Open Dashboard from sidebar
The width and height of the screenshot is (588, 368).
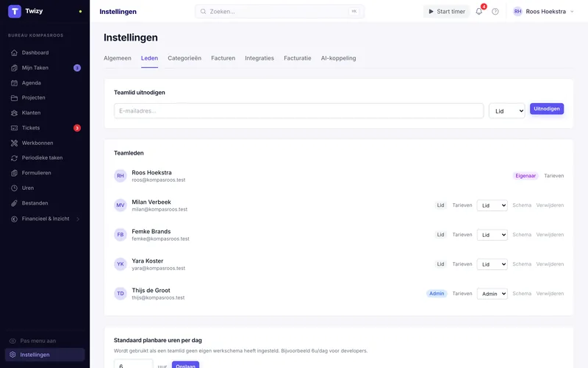(x=35, y=52)
